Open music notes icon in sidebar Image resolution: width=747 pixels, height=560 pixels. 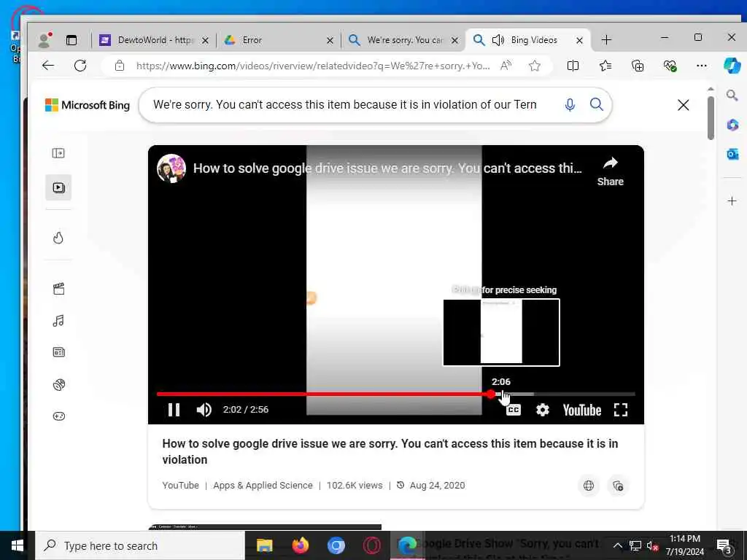pyautogui.click(x=58, y=321)
